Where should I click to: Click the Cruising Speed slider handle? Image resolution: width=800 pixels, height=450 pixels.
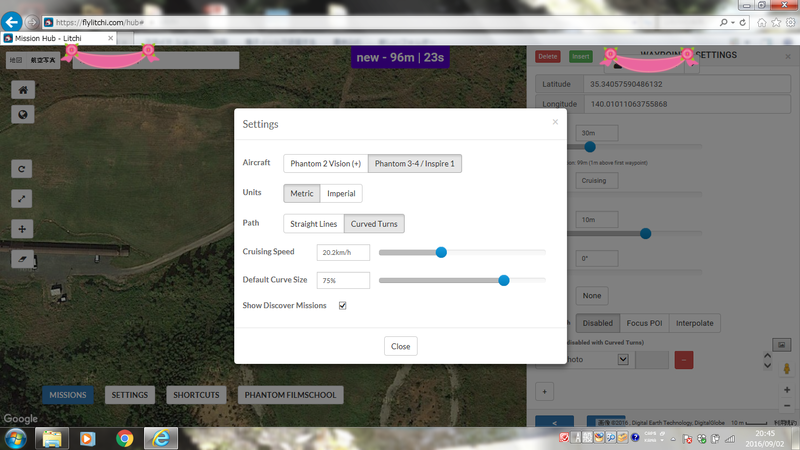pos(441,252)
